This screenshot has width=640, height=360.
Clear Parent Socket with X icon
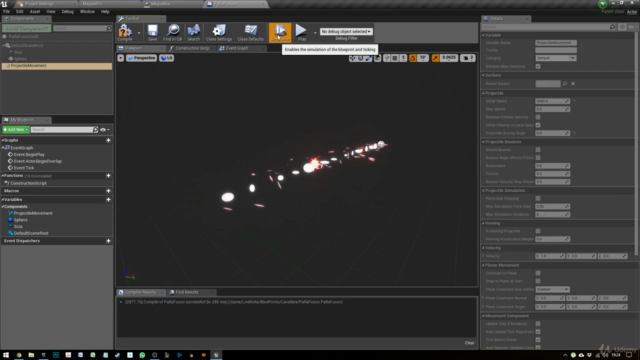tap(573, 84)
